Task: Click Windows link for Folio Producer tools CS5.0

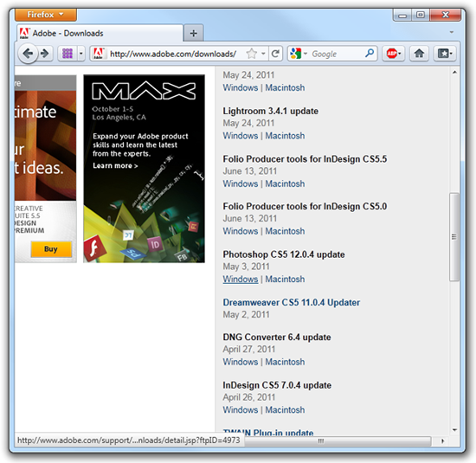Action: [x=240, y=231]
